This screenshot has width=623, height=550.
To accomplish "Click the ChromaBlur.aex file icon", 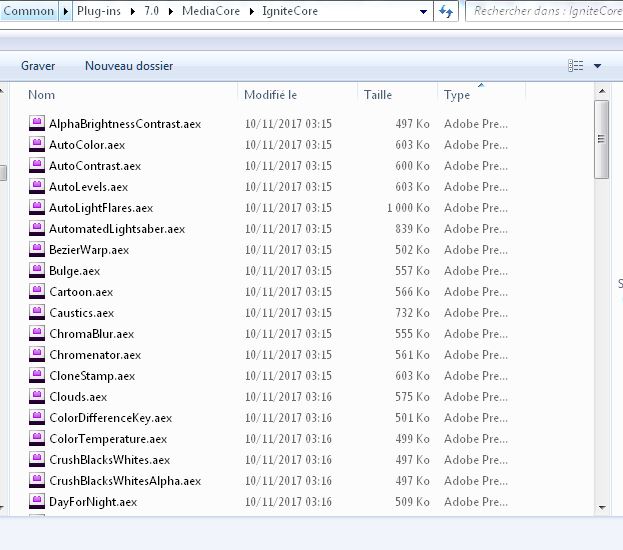I will [x=37, y=334].
